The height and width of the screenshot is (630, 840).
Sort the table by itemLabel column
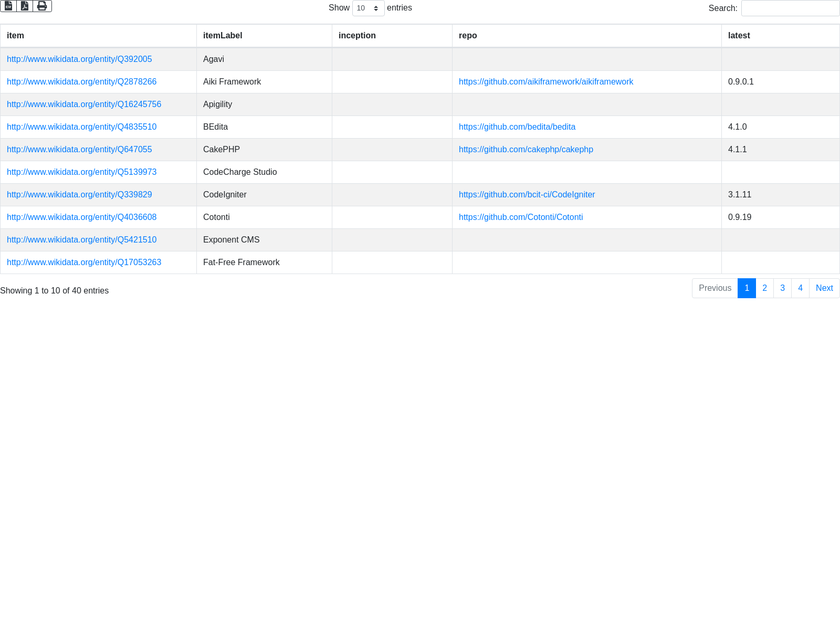point(223,36)
